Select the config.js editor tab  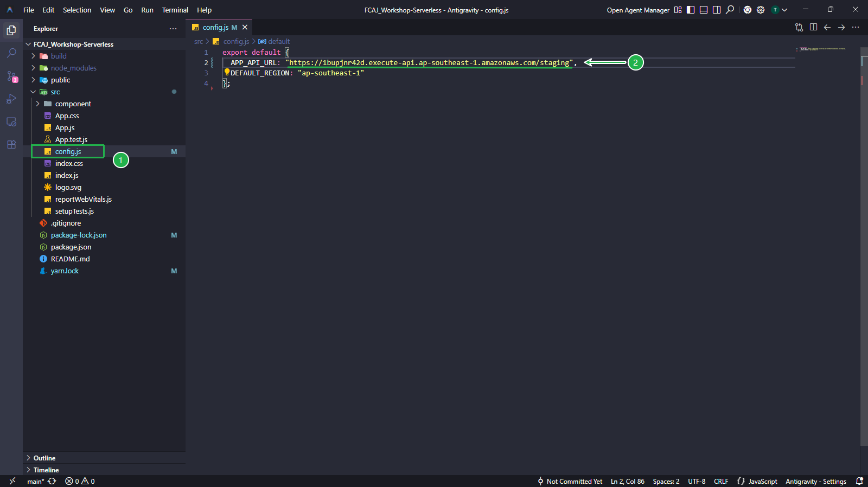tap(219, 27)
